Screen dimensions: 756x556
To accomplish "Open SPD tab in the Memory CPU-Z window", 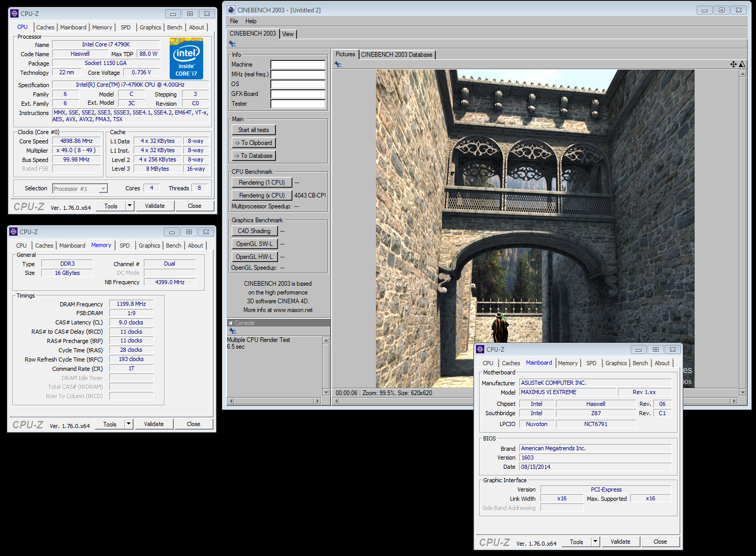I will 125,246.
